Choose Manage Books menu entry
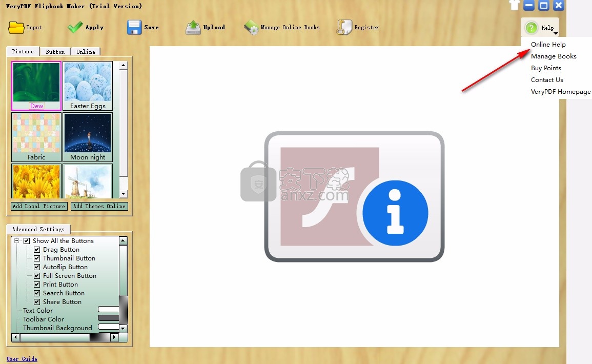The image size is (592, 364). pos(554,56)
